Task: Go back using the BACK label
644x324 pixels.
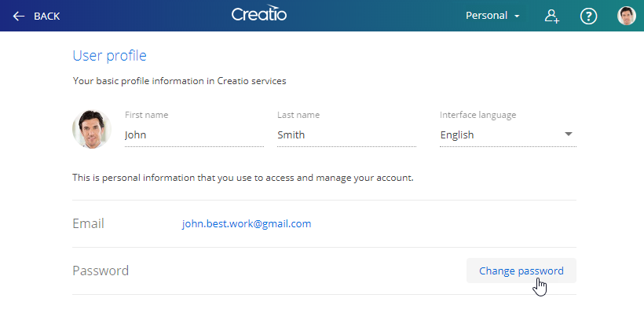Action: [47, 16]
